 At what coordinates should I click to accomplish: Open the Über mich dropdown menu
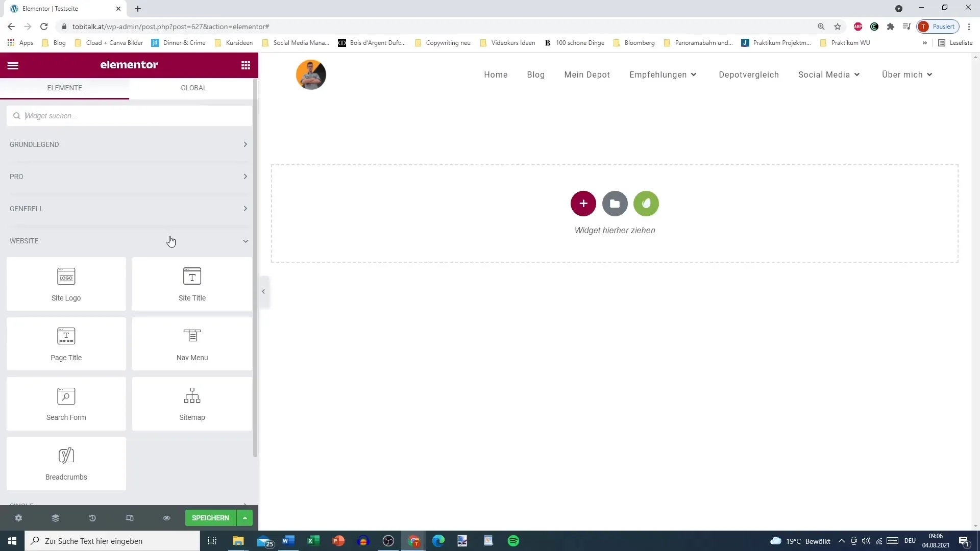tap(908, 74)
